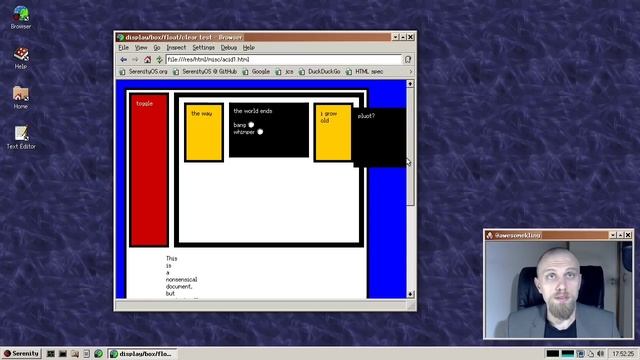This screenshot has height=360, width=640.
Task: Click the 'i grow old' yellow box
Action: pyautogui.click(x=333, y=133)
